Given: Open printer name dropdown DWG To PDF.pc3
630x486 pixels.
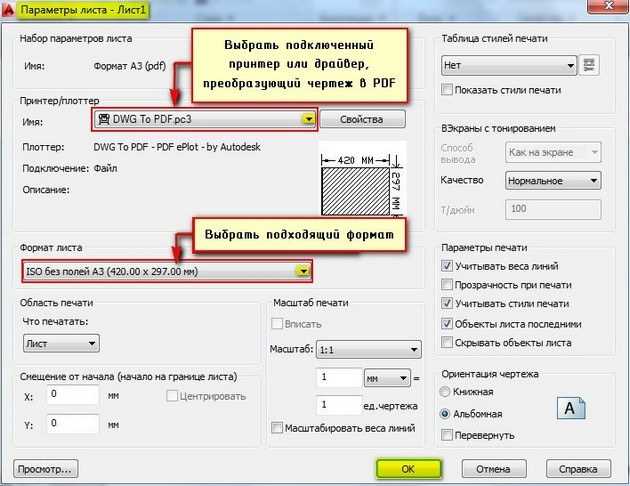Looking at the screenshot, I should [205, 119].
